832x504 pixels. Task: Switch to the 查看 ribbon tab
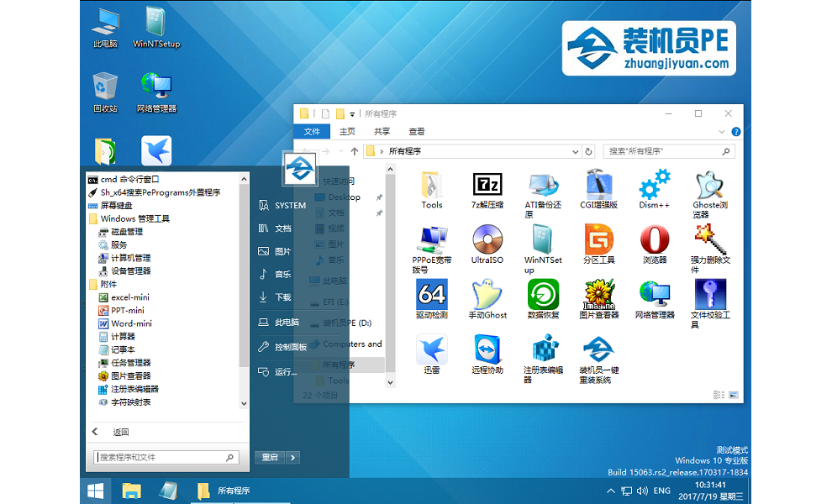tap(417, 132)
